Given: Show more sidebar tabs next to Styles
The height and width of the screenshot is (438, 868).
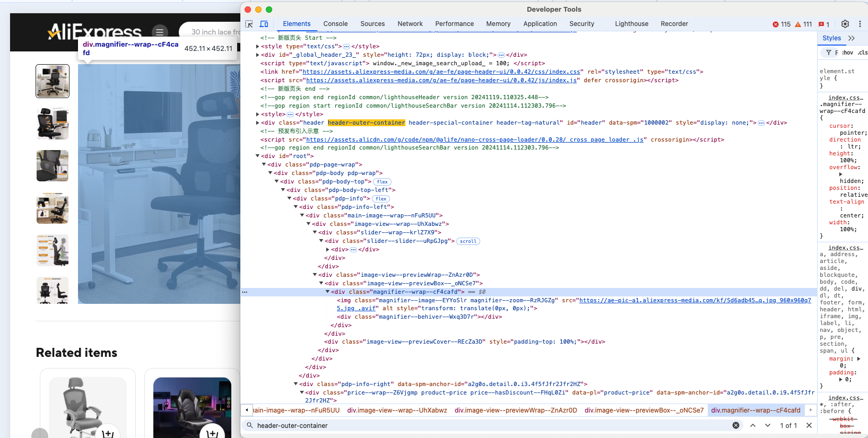Looking at the screenshot, I should coord(852,38).
